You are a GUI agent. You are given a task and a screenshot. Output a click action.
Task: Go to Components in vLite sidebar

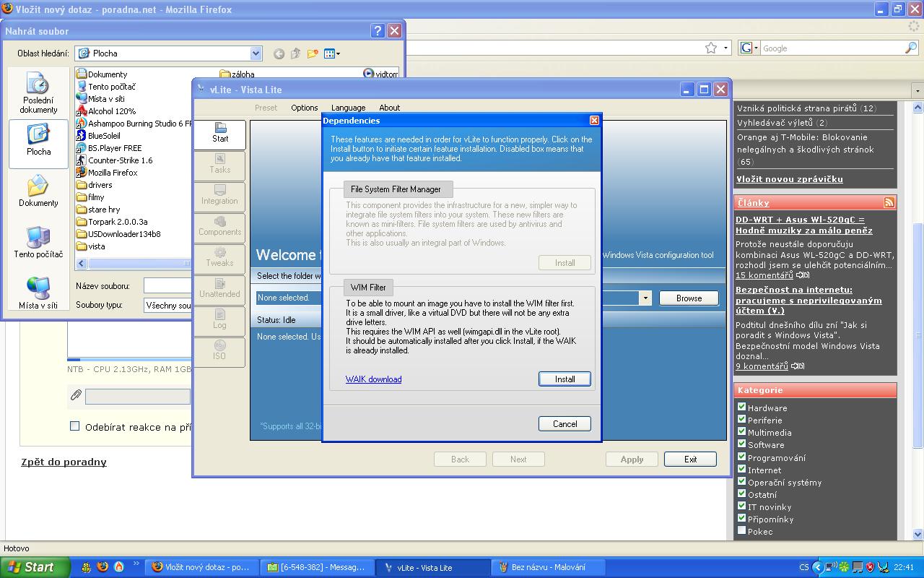[x=219, y=228]
